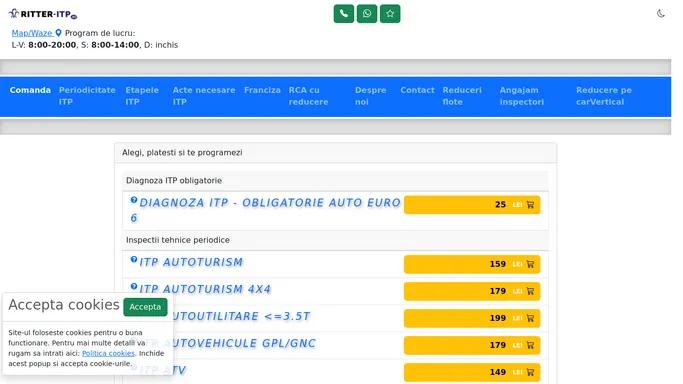The image size is (683, 384).
Task: Select the Comanda menu item
Action: [30, 90]
